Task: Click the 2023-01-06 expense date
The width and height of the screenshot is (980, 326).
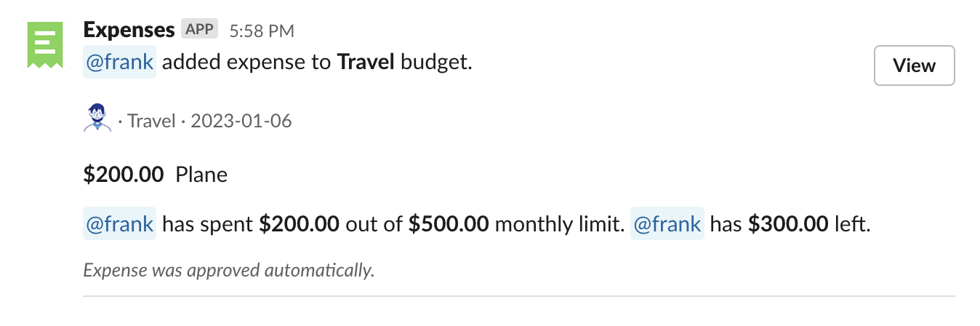Action: coord(241,121)
